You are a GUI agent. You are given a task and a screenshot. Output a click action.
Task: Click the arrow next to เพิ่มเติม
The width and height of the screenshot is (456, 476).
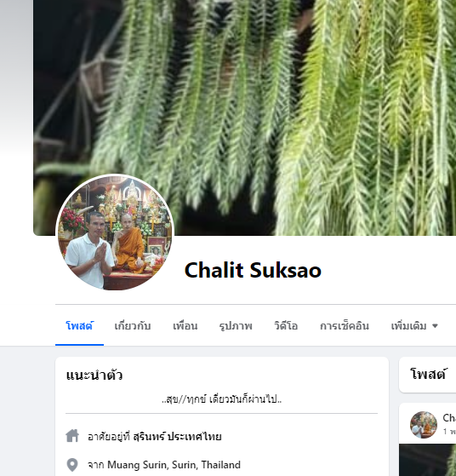(x=435, y=326)
